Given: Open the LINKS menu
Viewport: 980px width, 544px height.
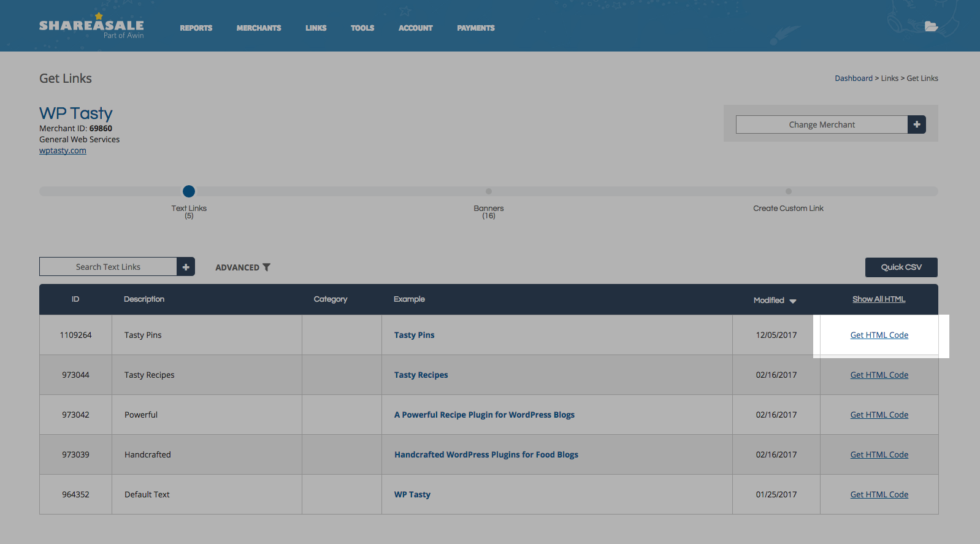Looking at the screenshot, I should tap(316, 28).
